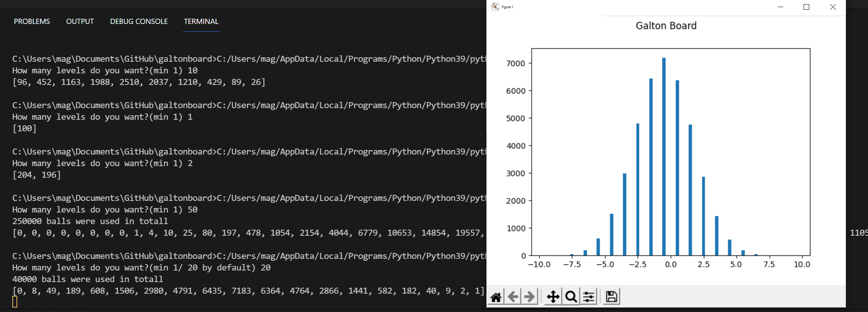Save the figure with disk icon
The image size is (868, 312).
tap(611, 297)
